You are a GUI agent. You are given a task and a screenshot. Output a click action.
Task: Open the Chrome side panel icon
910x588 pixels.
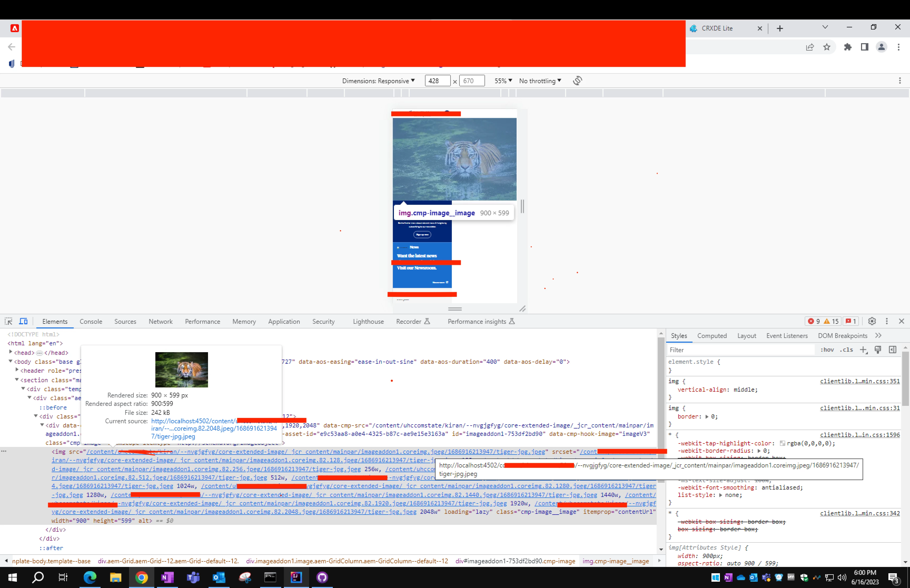(864, 47)
